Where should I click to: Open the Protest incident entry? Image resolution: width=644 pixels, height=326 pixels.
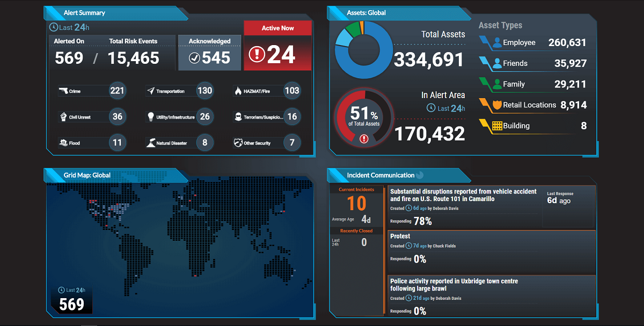tap(400, 236)
